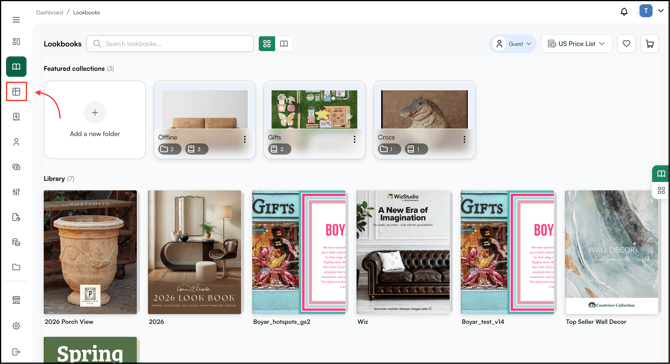
Task: Open the orders document icon in sidebar
Action: pyautogui.click(x=16, y=117)
